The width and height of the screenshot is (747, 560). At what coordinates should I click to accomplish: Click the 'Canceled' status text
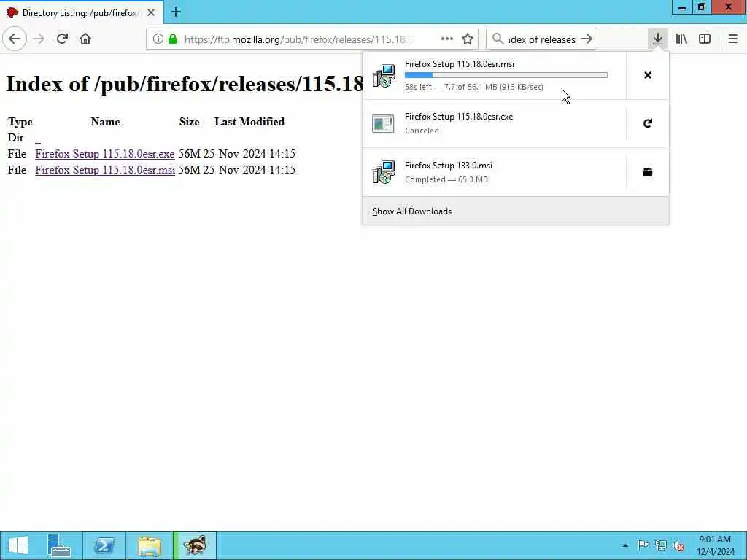pyautogui.click(x=422, y=131)
